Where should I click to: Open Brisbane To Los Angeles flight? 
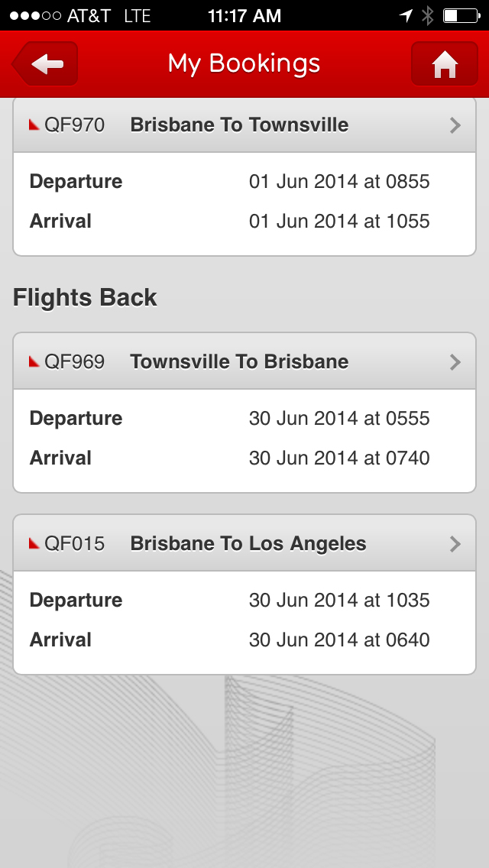(244, 543)
